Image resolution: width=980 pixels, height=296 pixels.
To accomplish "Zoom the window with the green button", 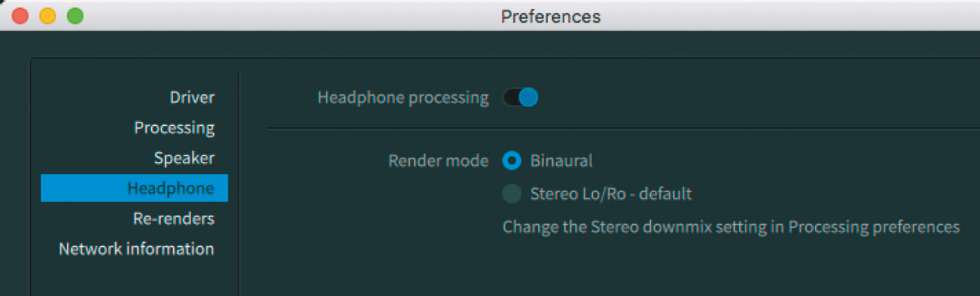I will tap(75, 16).
